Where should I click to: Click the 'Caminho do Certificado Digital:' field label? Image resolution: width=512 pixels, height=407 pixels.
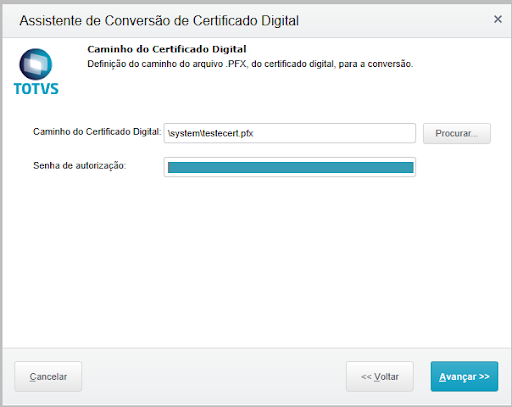point(97,132)
